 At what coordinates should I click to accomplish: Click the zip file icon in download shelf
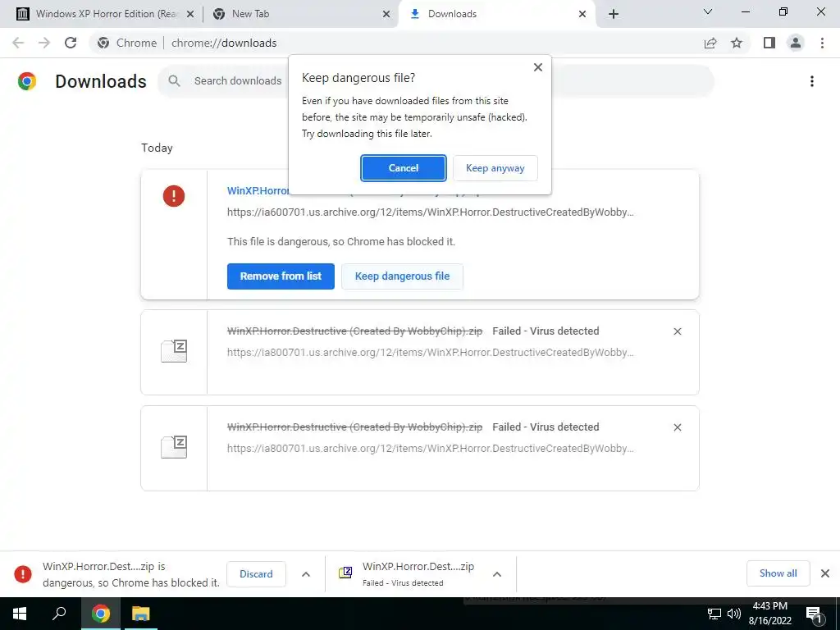click(345, 573)
